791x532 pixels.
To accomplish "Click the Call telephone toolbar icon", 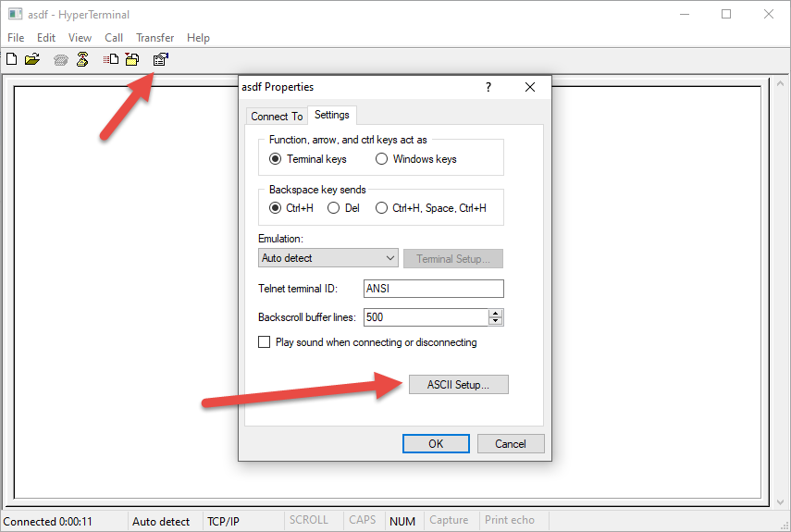I will (60, 60).
